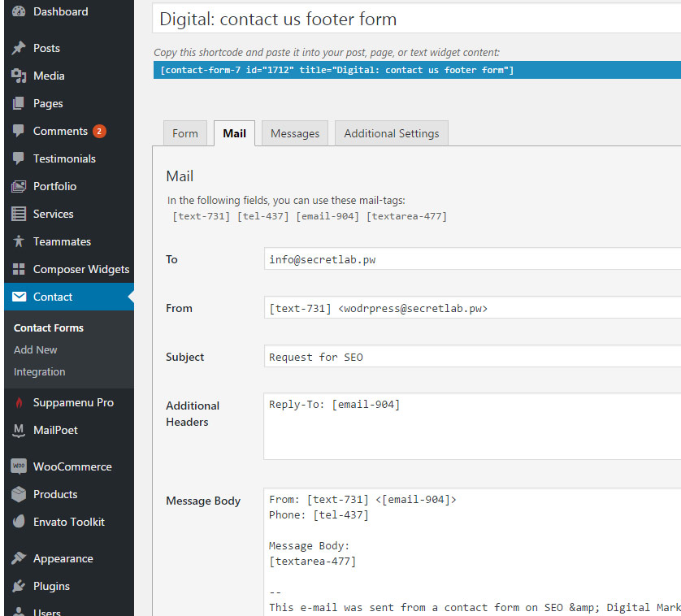The height and width of the screenshot is (616, 681).
Task: Open Media via its sidebar icon
Action: click(x=19, y=76)
